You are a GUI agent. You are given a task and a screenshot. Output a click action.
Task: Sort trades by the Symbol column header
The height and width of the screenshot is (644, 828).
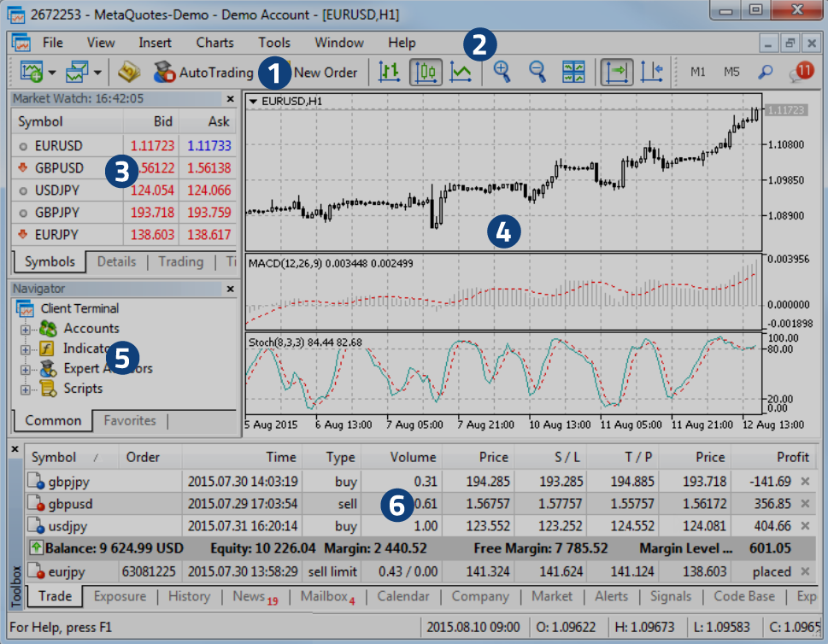tap(72, 457)
